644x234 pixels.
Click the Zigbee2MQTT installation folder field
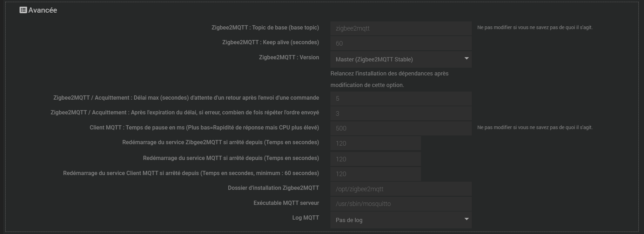[x=401, y=189]
